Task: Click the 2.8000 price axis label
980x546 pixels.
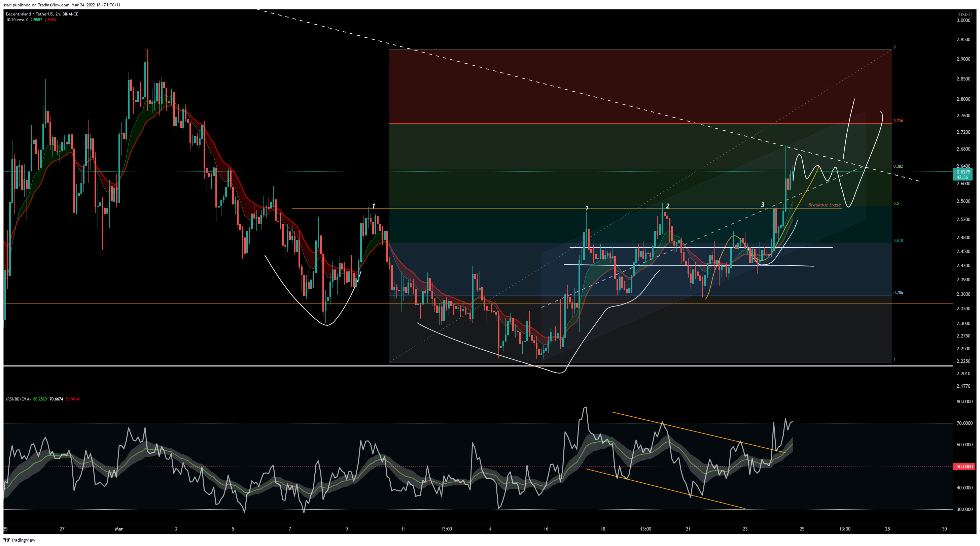Action: [963, 99]
